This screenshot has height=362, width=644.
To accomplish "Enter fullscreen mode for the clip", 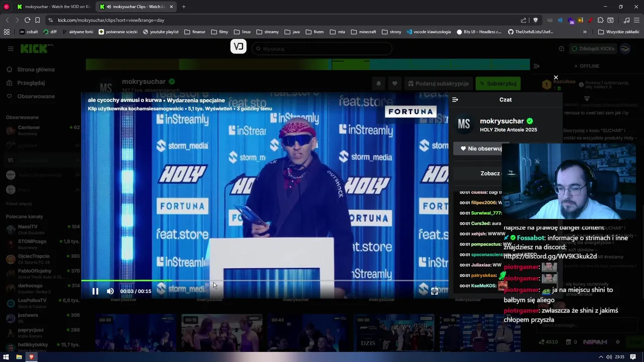I will click(434, 291).
